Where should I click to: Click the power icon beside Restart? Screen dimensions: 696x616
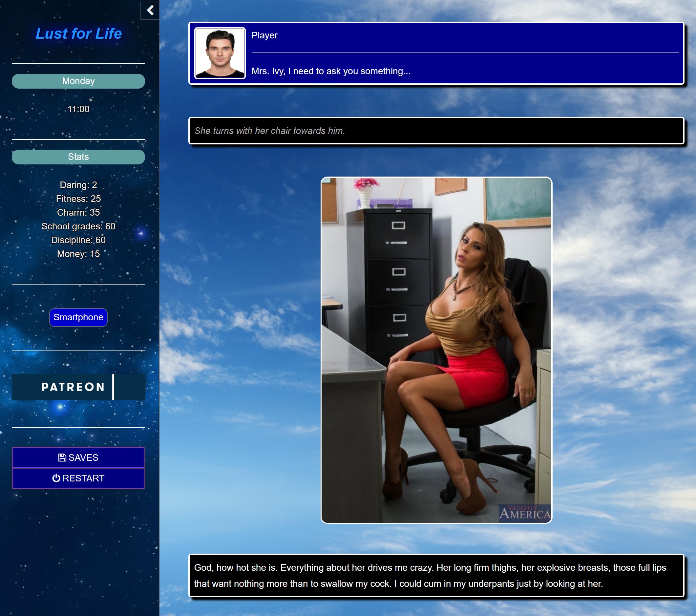click(56, 478)
